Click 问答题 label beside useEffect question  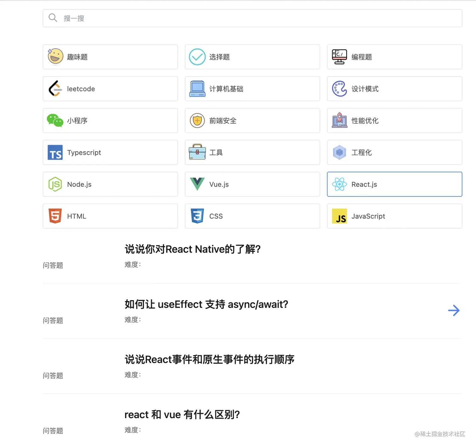pos(53,320)
